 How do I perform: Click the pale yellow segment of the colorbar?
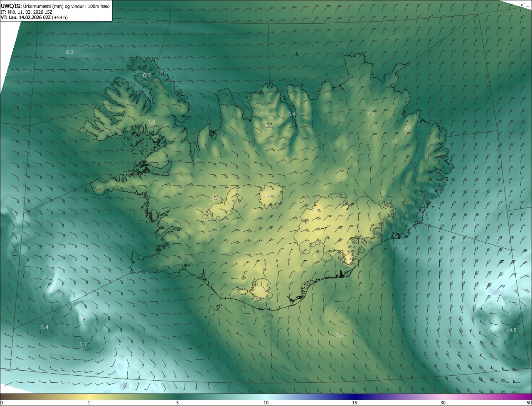tap(89, 396)
